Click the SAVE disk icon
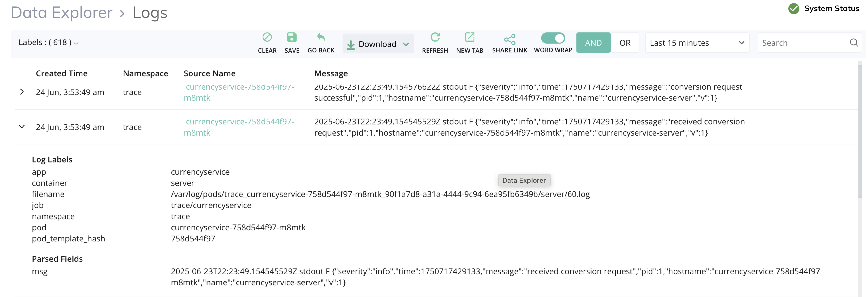Viewport: 868px width, 297px height. pyautogui.click(x=291, y=37)
